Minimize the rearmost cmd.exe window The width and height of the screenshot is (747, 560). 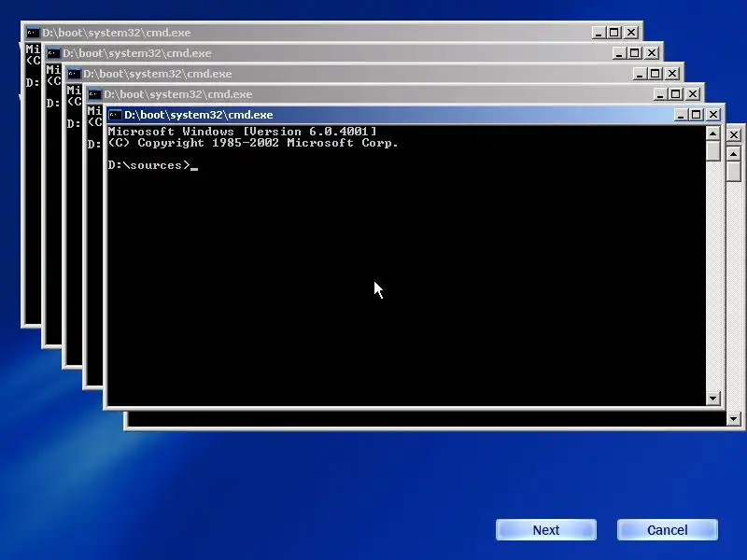click(x=599, y=33)
